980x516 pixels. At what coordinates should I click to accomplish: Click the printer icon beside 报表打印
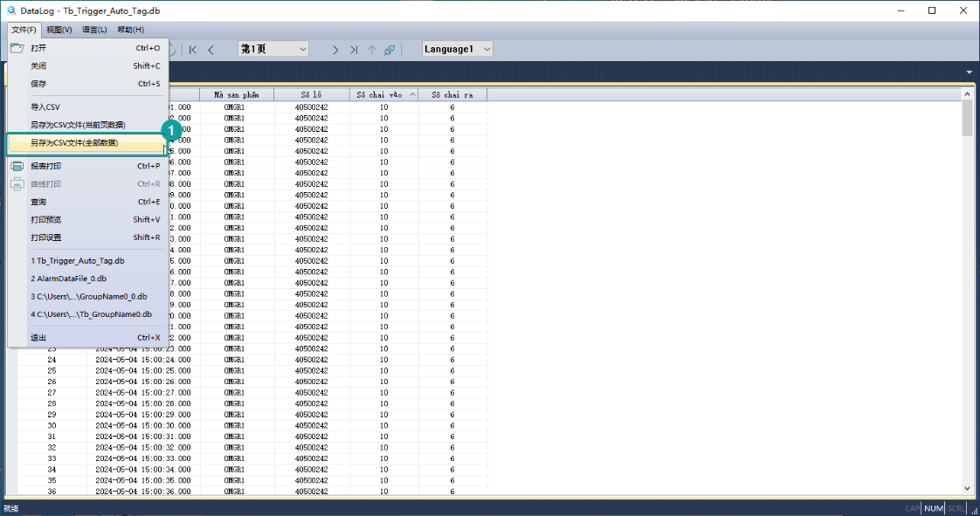point(17,166)
